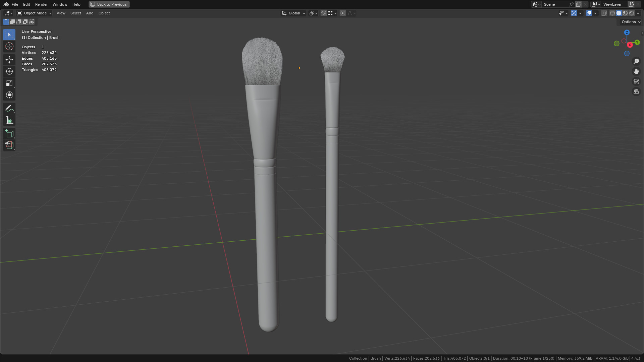Select the Measure tool
The width and height of the screenshot is (644, 362).
click(x=9, y=120)
